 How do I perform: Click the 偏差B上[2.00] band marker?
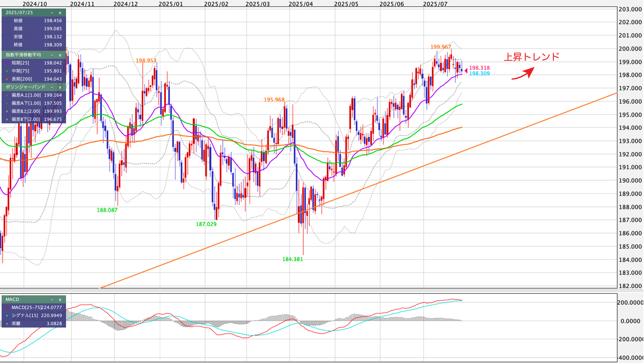tap(6, 110)
